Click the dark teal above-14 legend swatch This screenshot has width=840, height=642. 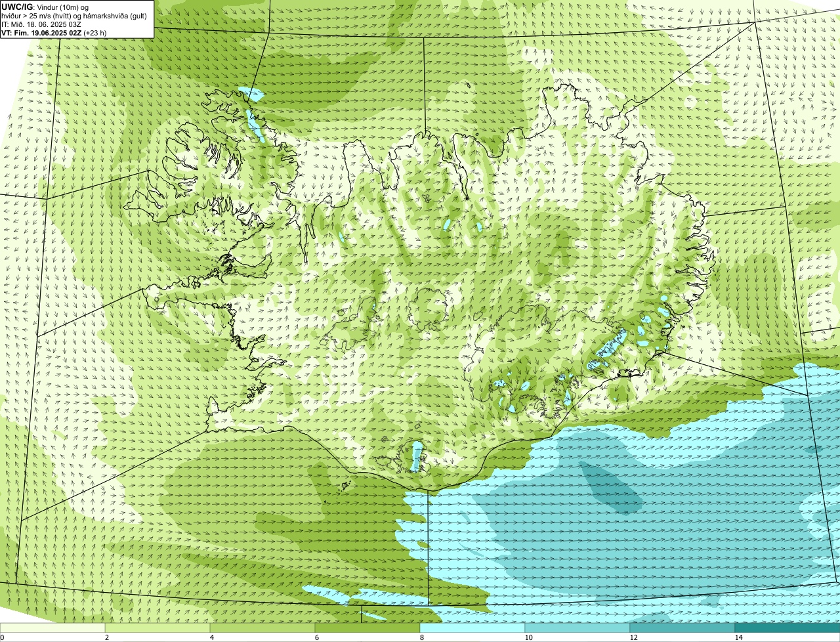[787, 628]
